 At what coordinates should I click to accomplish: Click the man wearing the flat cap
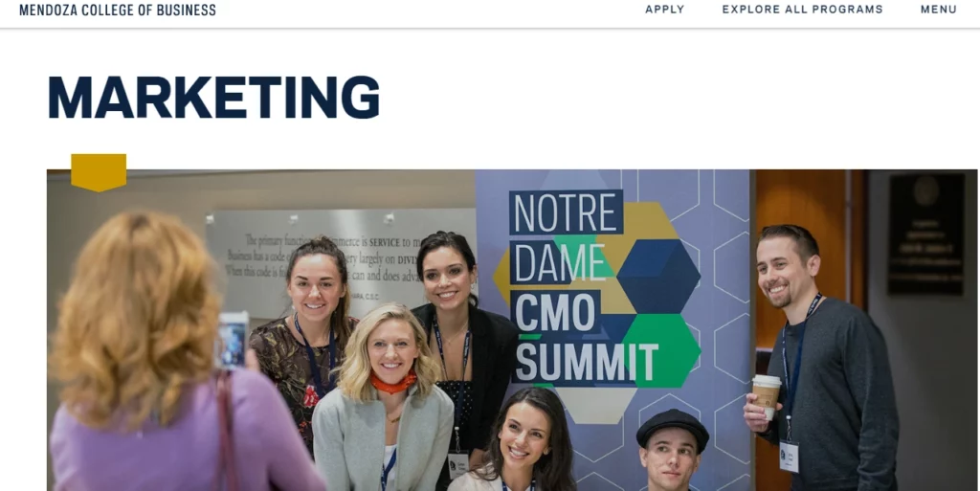tap(671, 450)
